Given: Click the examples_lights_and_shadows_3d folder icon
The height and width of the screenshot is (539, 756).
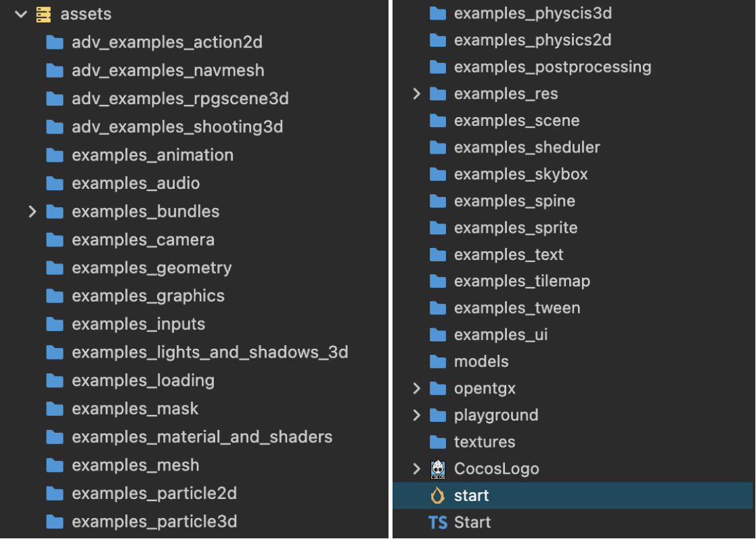Looking at the screenshot, I should 55,352.
